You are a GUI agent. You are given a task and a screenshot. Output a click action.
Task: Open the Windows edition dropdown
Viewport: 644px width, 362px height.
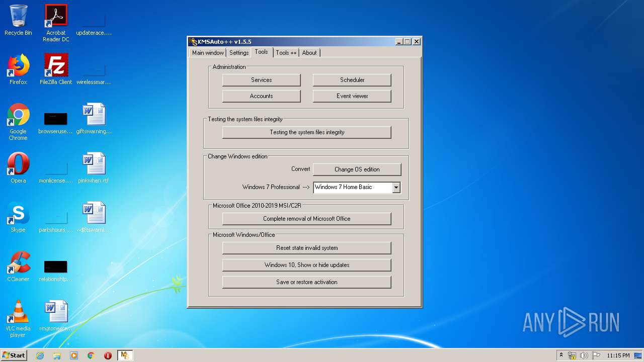pos(396,188)
